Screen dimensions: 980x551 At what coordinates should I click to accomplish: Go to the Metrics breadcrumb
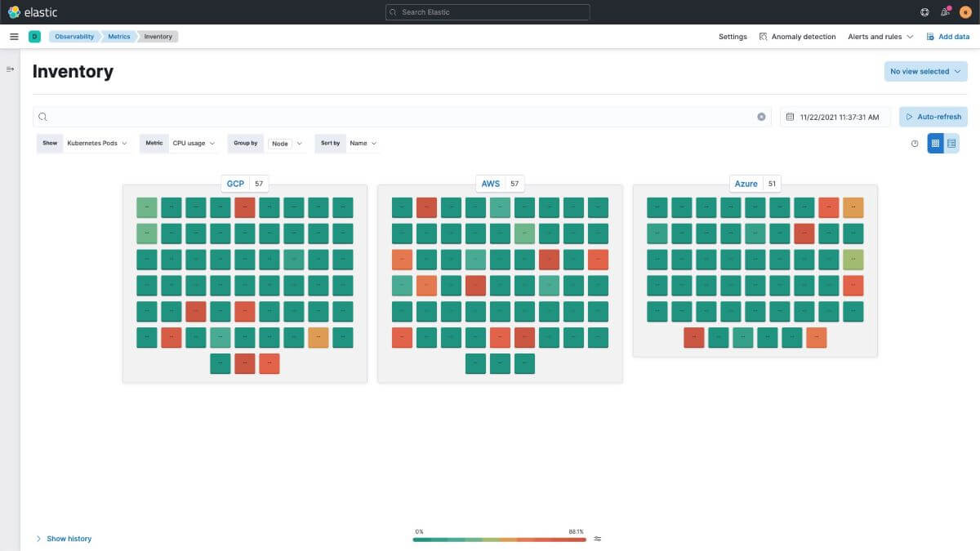(119, 36)
